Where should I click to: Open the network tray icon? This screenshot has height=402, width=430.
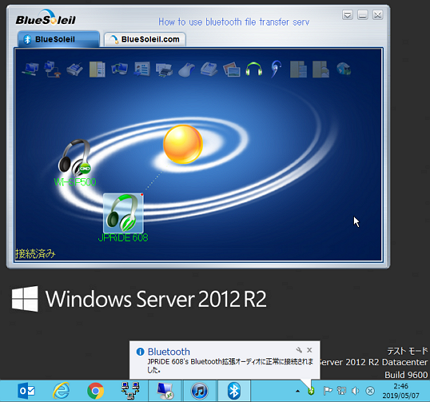(341, 391)
